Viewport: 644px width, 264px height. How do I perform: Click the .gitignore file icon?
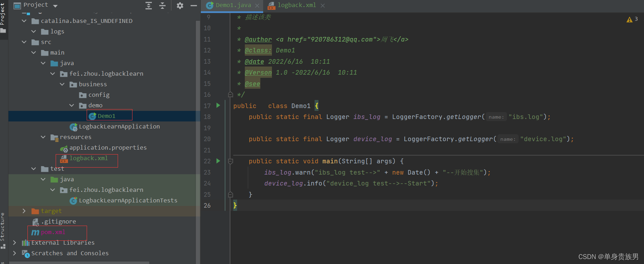click(x=35, y=222)
